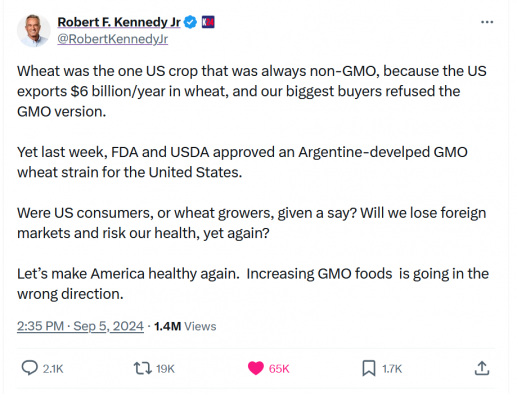The width and height of the screenshot is (517, 394).
Task: Click the 2:35 PM · Sep 5, 2024 timestamp
Action: coord(80,326)
